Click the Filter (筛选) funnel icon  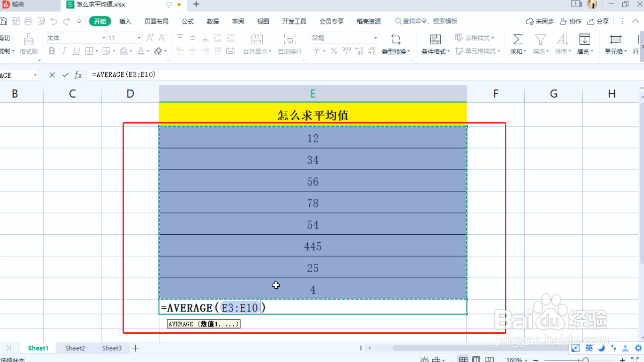[x=540, y=39]
